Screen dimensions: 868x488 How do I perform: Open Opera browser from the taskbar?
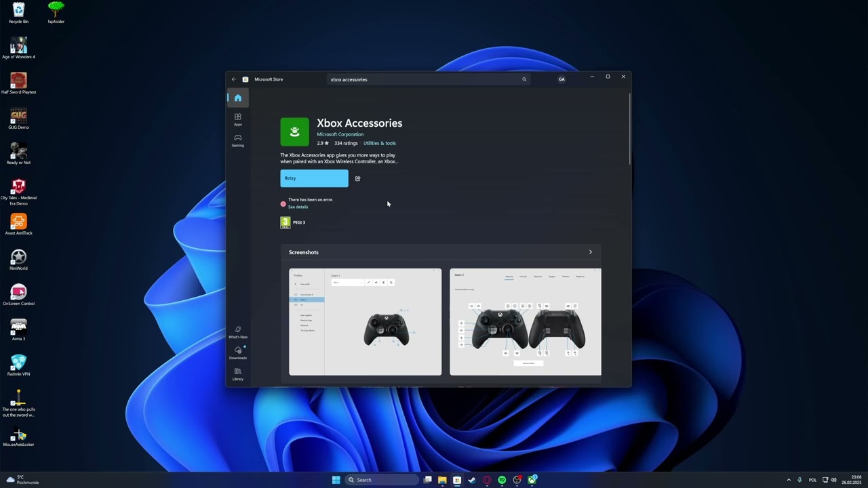[487, 480]
